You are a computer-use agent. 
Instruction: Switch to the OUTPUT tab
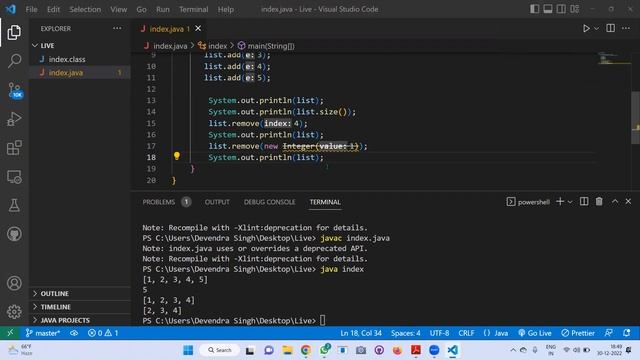217,202
